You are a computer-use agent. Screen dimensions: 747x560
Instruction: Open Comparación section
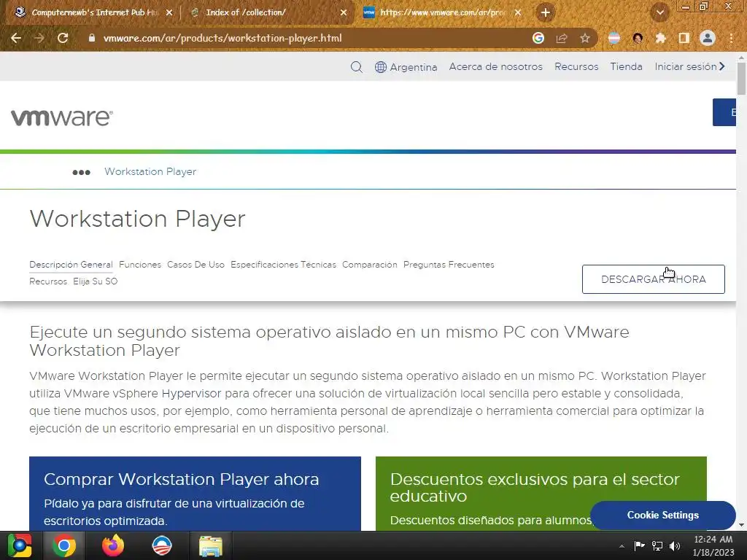click(370, 264)
